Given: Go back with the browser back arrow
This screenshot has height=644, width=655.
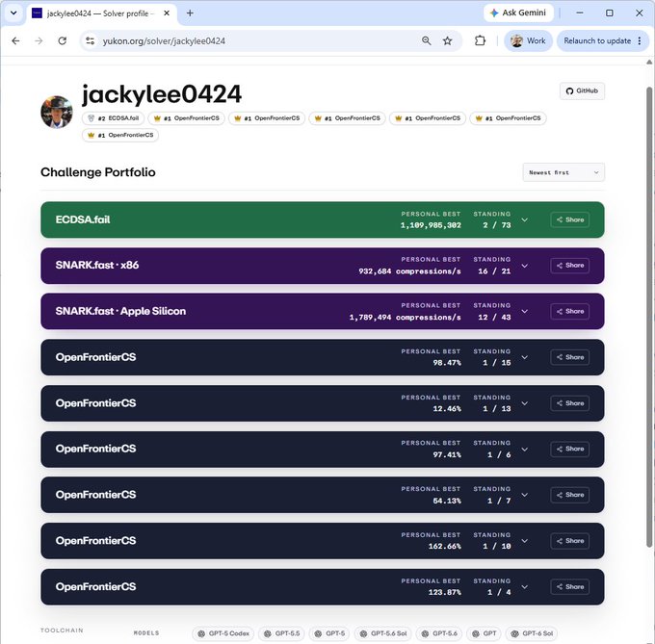Looking at the screenshot, I should point(15,40).
